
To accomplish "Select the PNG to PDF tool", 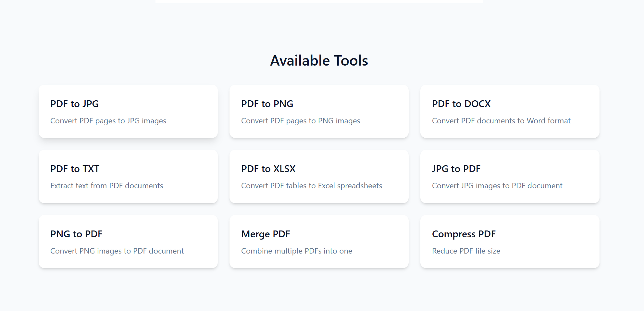I will (x=128, y=242).
